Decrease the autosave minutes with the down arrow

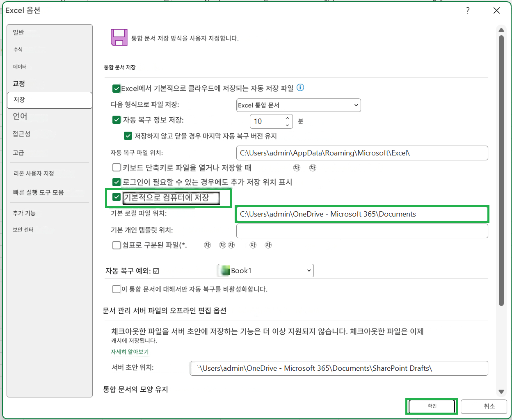pyautogui.click(x=287, y=125)
